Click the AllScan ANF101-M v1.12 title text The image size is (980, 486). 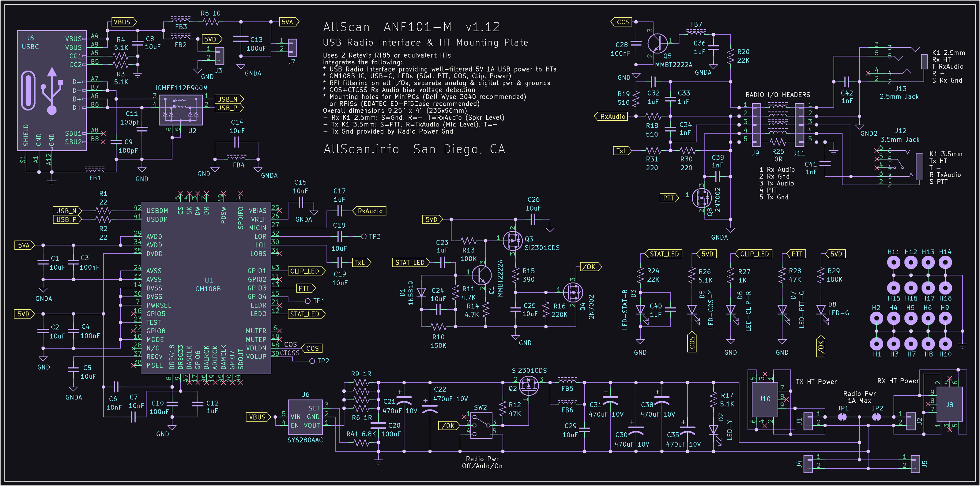click(x=411, y=27)
